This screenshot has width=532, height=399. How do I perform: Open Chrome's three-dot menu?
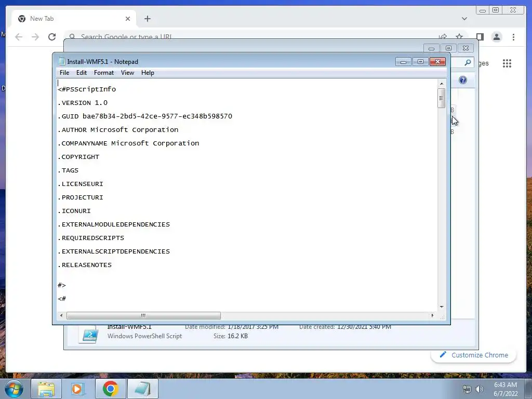(513, 37)
